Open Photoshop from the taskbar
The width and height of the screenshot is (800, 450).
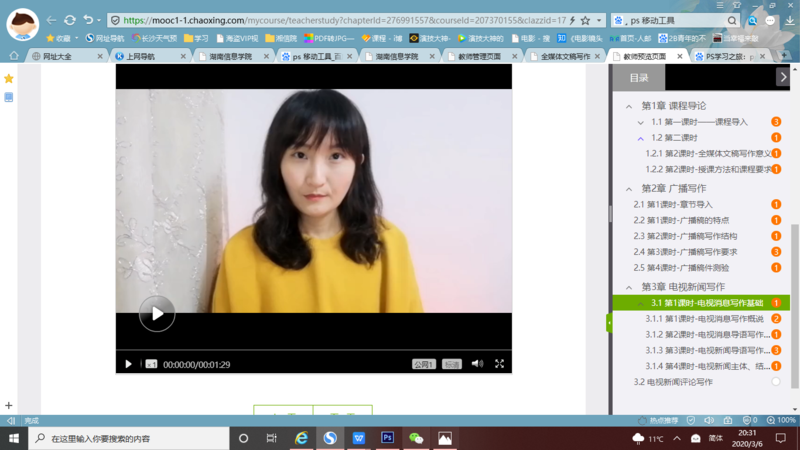(x=387, y=438)
